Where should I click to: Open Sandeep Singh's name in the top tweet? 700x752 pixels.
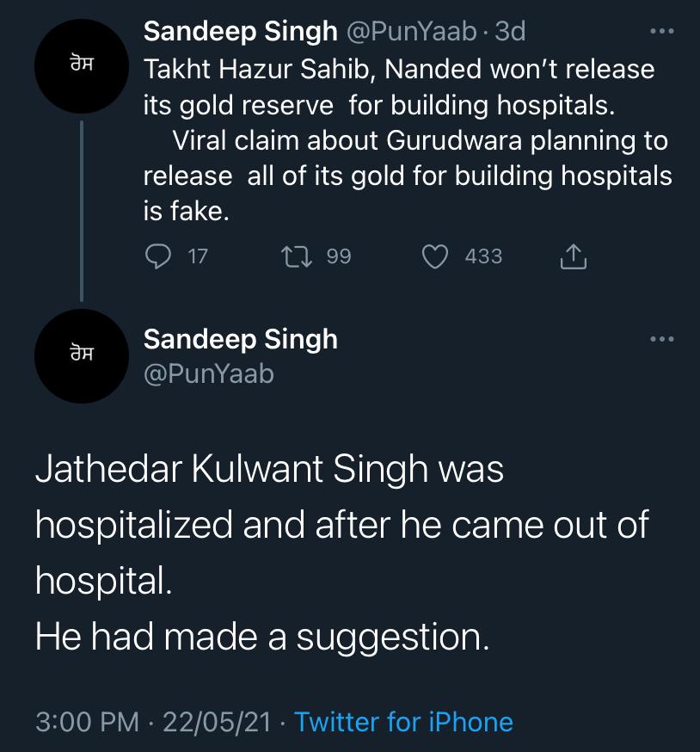pos(240,32)
